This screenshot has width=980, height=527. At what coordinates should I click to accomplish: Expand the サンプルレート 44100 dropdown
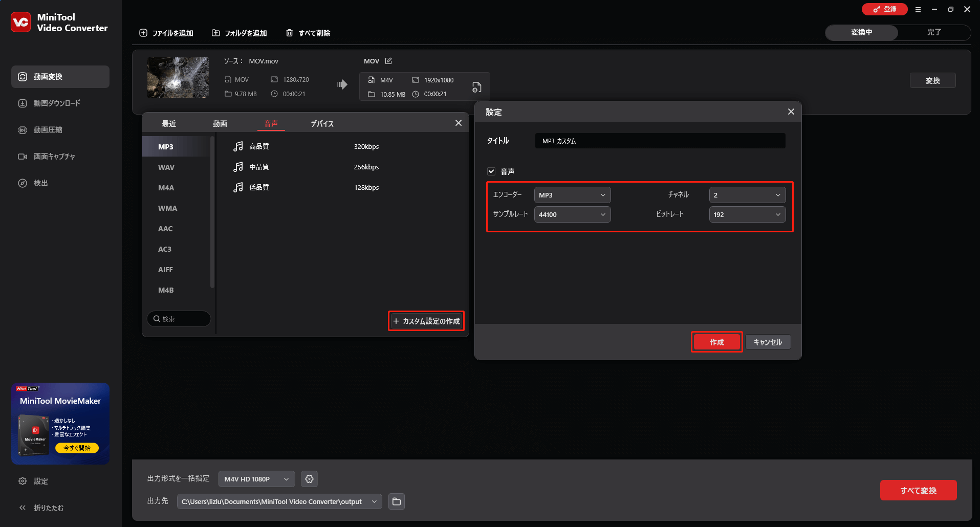(x=573, y=214)
